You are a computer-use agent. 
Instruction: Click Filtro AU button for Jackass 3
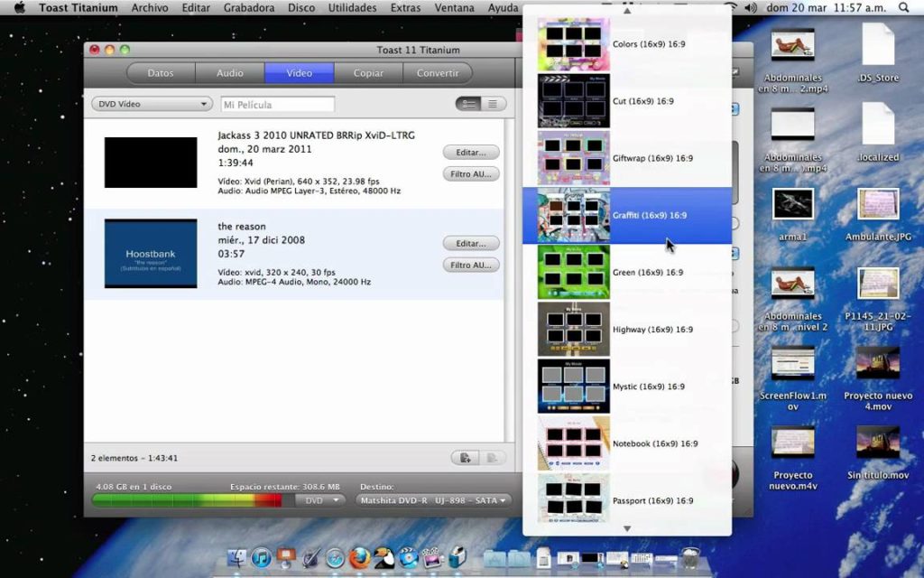pyautogui.click(x=471, y=174)
